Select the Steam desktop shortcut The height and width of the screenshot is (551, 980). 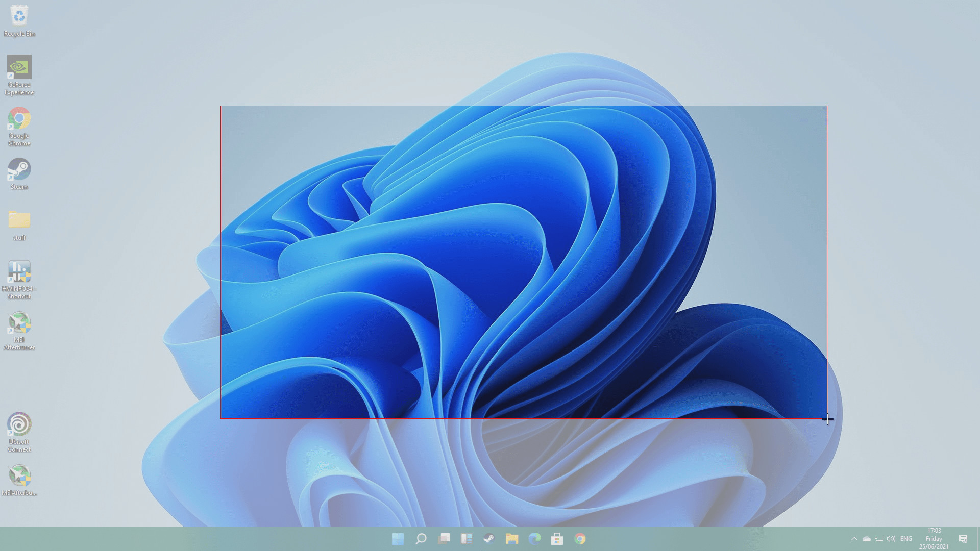pos(19,173)
